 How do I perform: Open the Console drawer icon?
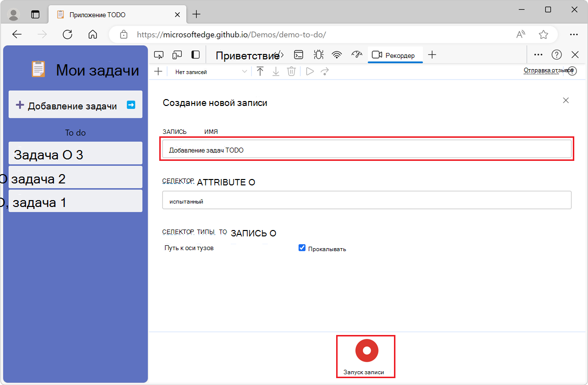click(298, 54)
